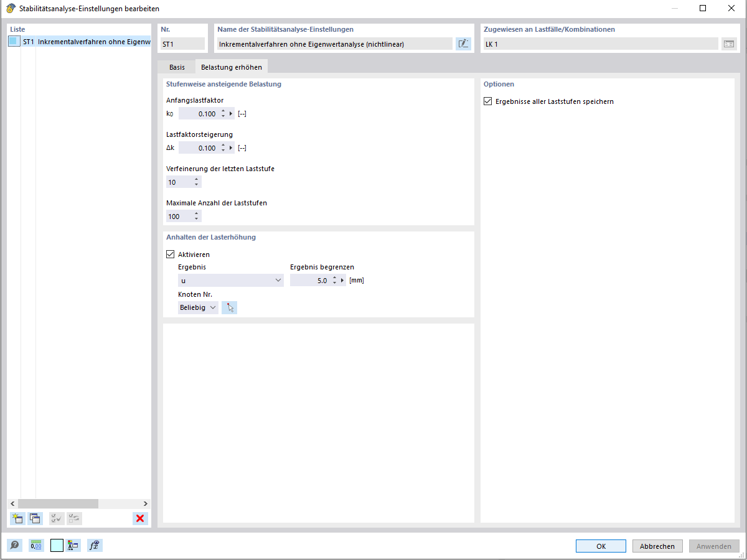Select node graphically with the pointer icon
The height and width of the screenshot is (560, 747).
point(229,307)
